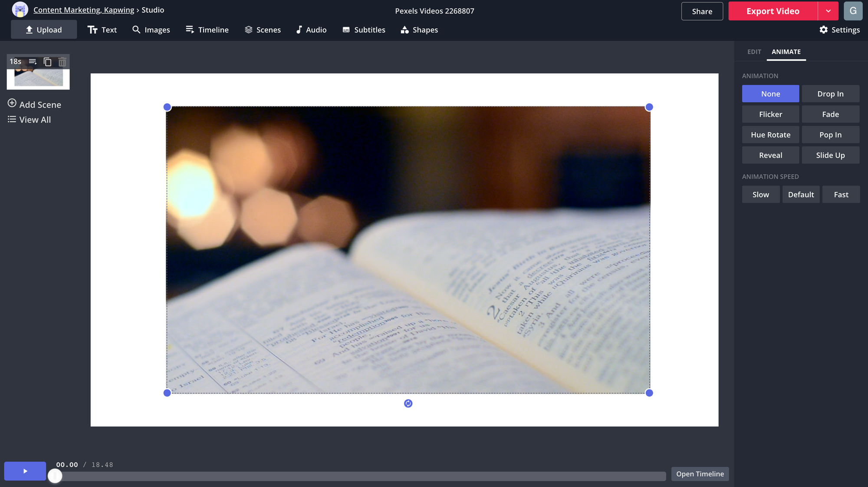The image size is (868, 487).
Task: Click the delete scene trash icon
Action: [x=62, y=62]
